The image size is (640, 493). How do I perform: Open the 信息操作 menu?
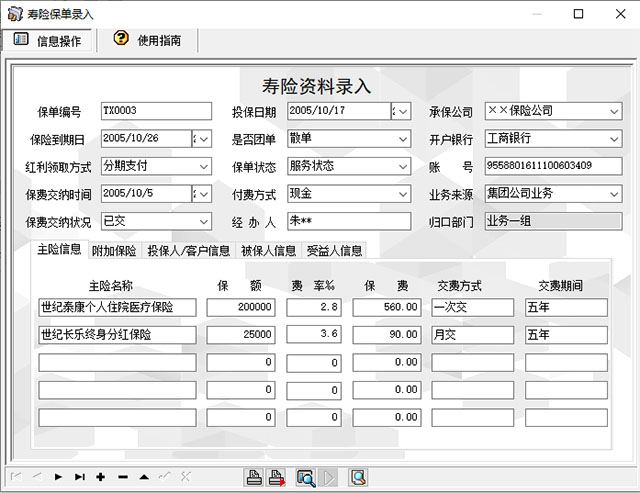[48, 40]
